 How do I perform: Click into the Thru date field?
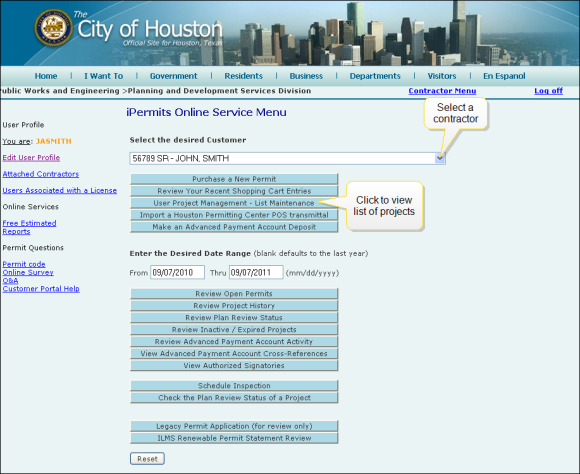pos(256,273)
